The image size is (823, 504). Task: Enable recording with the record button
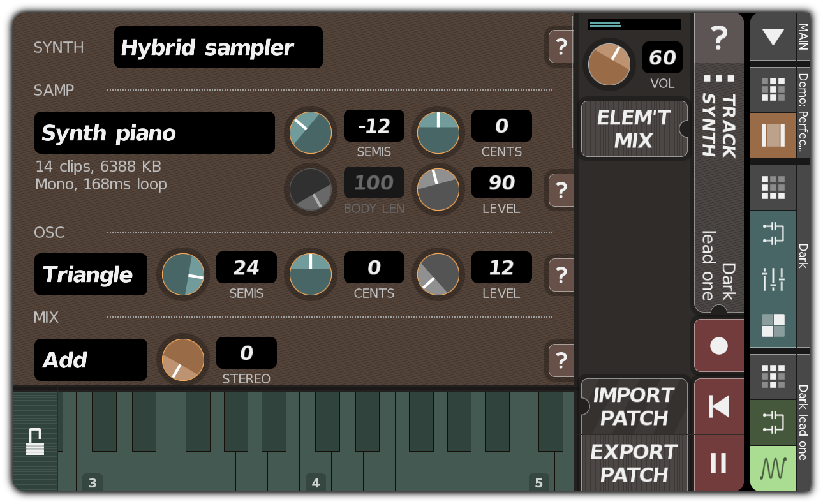[x=719, y=346]
